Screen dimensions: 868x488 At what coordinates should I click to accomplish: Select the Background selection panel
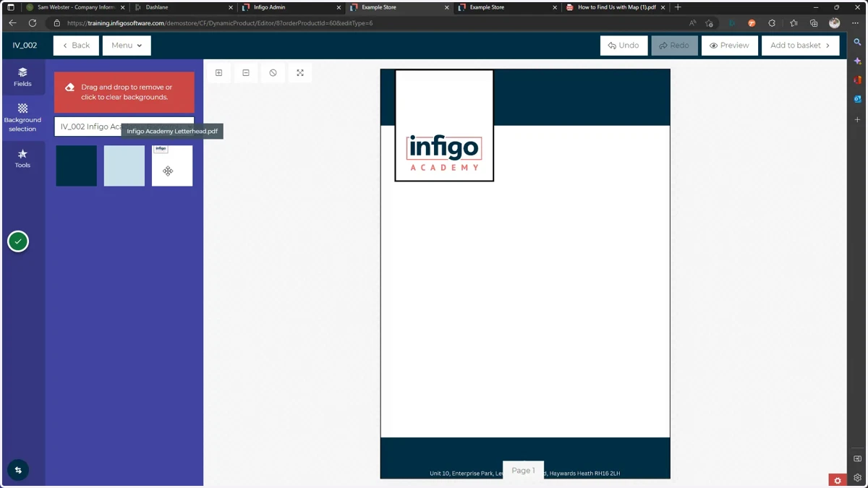(x=22, y=118)
